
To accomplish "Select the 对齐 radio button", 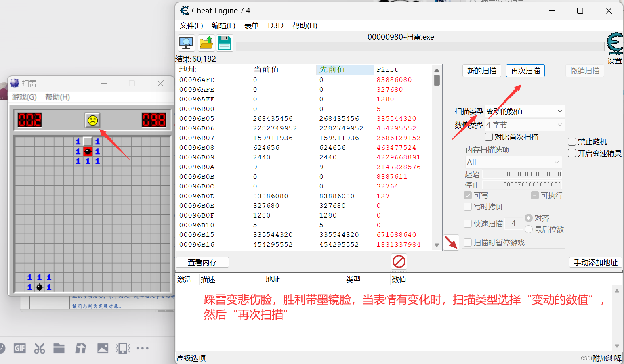I will 529,218.
